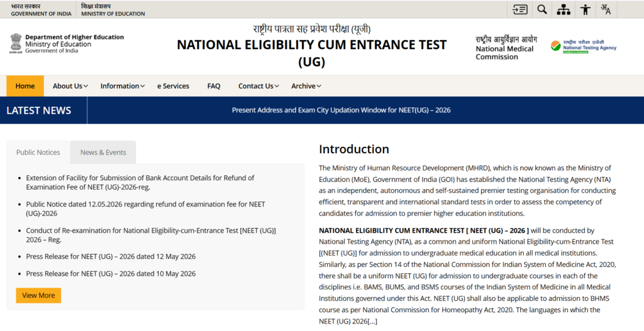Open Conduct of Re-examination notice link

tap(151, 235)
